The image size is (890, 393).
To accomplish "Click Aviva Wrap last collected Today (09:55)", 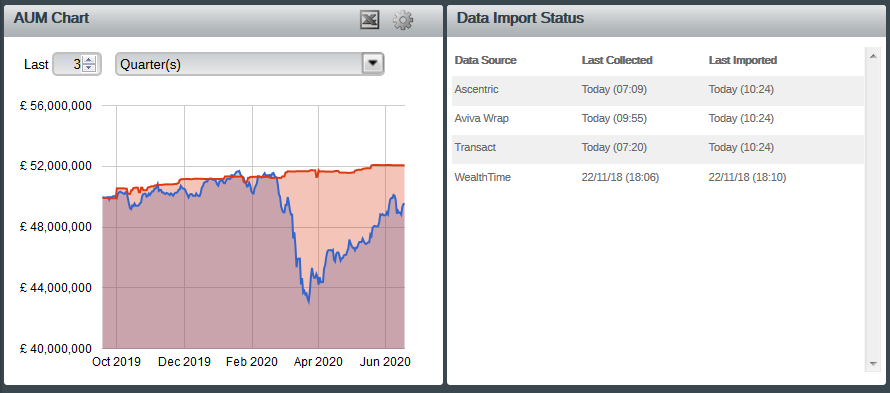I will [x=614, y=119].
